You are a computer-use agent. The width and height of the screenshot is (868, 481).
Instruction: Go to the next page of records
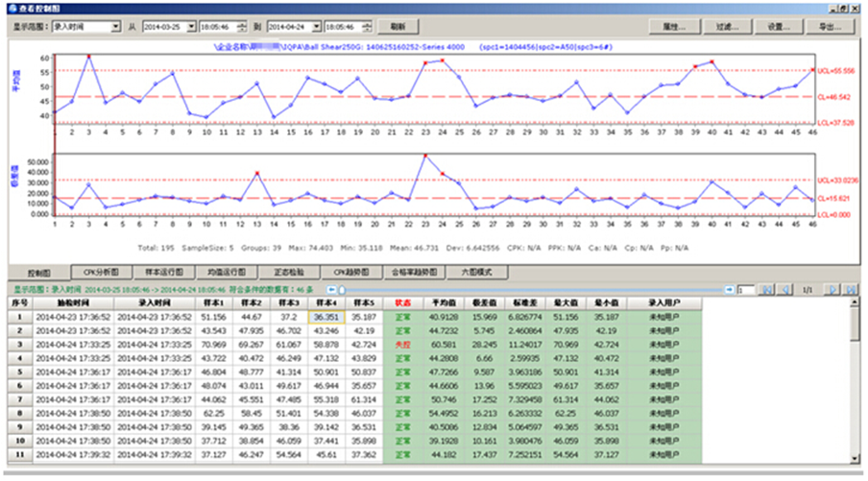click(833, 289)
